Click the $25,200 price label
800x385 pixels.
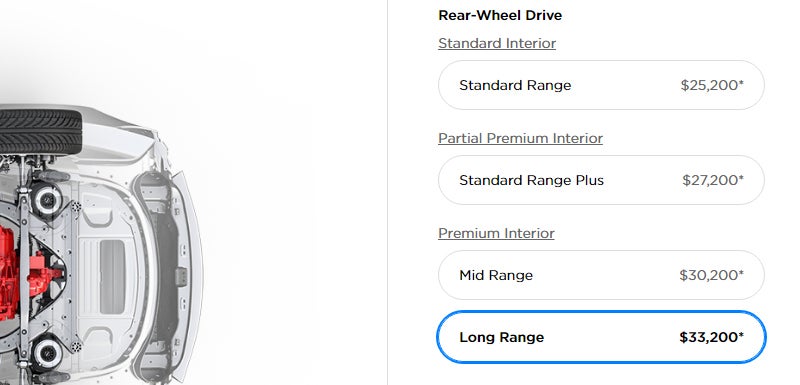click(712, 85)
